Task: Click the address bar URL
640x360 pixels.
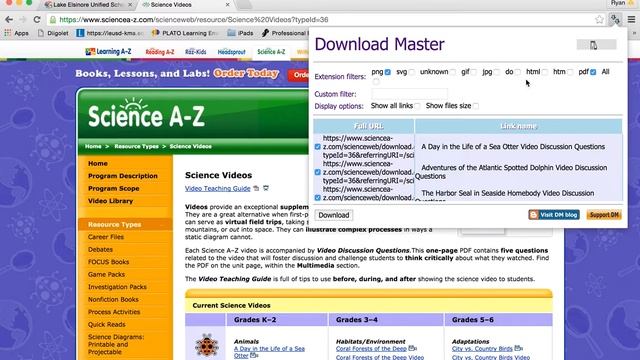Action: tap(194, 20)
